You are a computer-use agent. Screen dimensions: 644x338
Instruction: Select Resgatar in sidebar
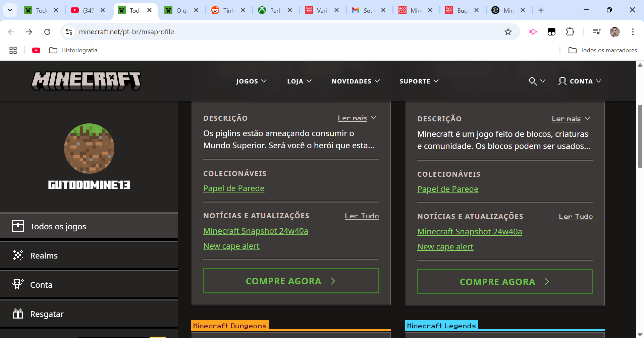click(89, 314)
